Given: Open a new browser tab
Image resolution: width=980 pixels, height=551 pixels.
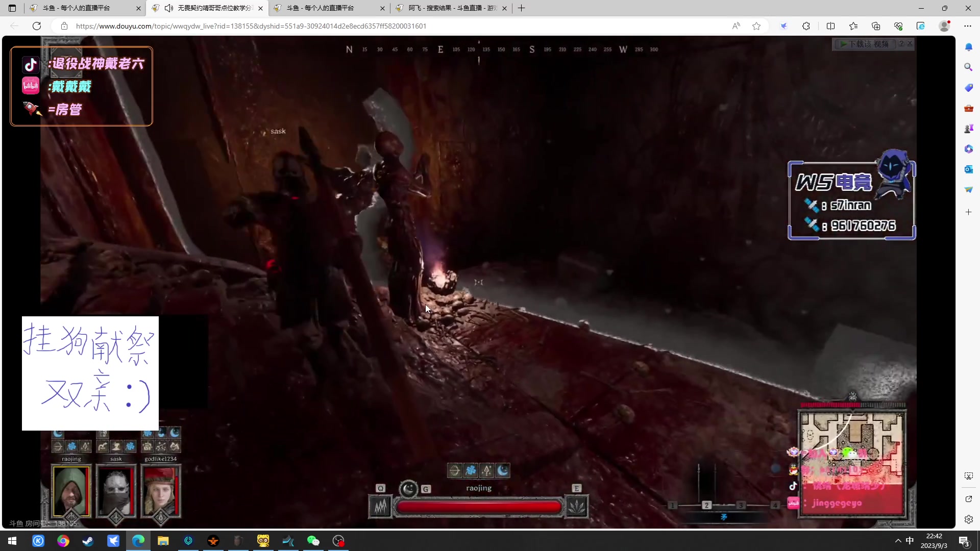Looking at the screenshot, I should coord(521,8).
